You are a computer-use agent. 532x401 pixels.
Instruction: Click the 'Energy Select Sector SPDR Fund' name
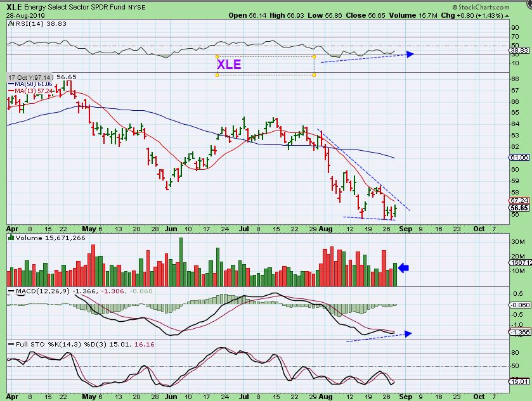coord(75,7)
